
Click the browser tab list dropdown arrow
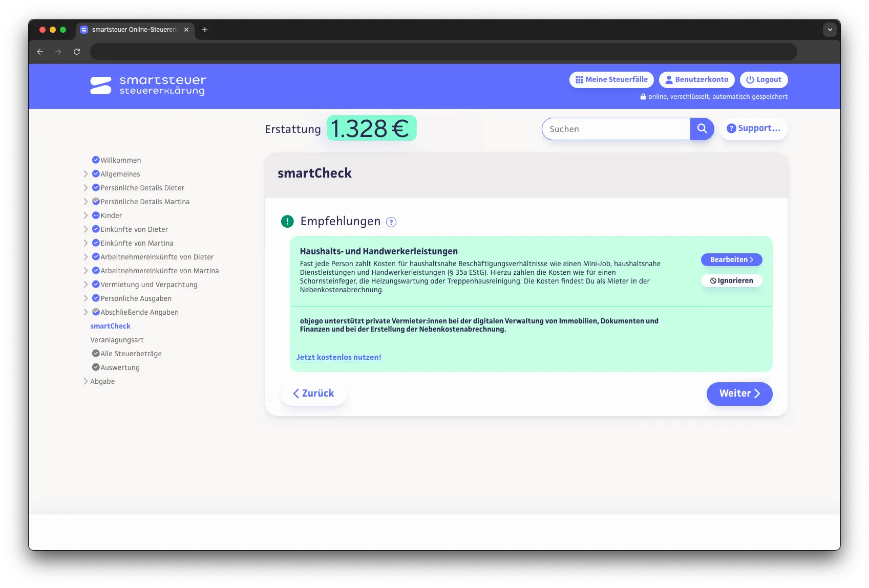tap(830, 30)
